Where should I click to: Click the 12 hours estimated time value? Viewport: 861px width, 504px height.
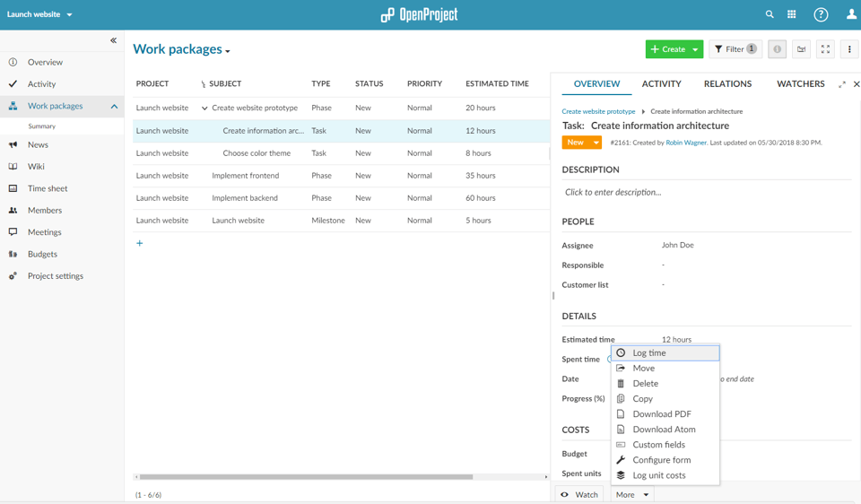(x=676, y=340)
